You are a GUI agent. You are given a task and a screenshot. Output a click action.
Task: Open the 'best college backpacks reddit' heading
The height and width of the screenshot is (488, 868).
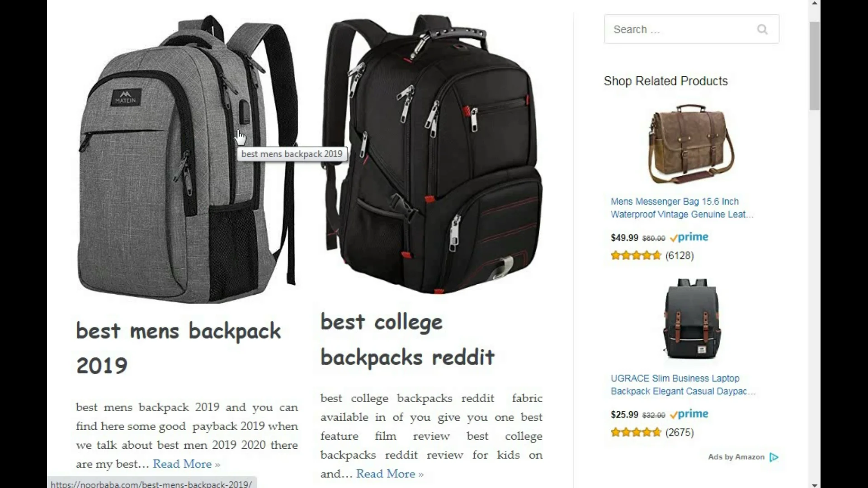tap(407, 339)
